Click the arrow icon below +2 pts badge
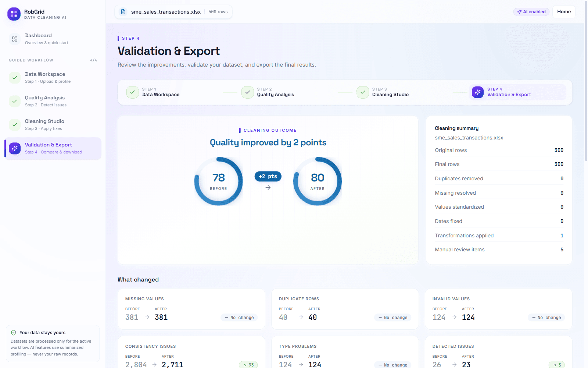 [268, 188]
